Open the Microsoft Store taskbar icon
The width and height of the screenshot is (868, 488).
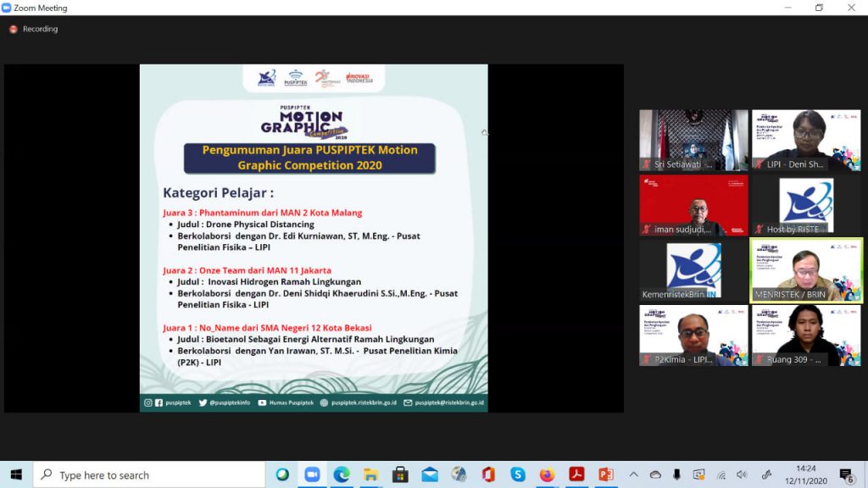click(400, 474)
